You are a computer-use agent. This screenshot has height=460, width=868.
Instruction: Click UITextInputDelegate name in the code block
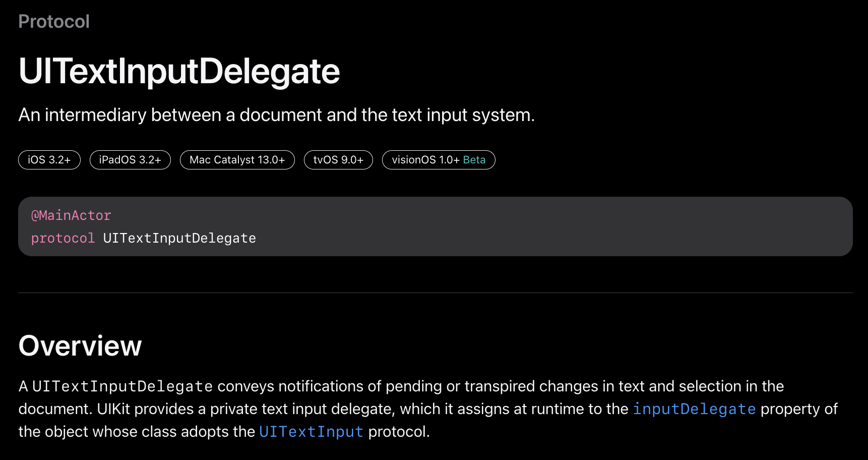coord(179,238)
